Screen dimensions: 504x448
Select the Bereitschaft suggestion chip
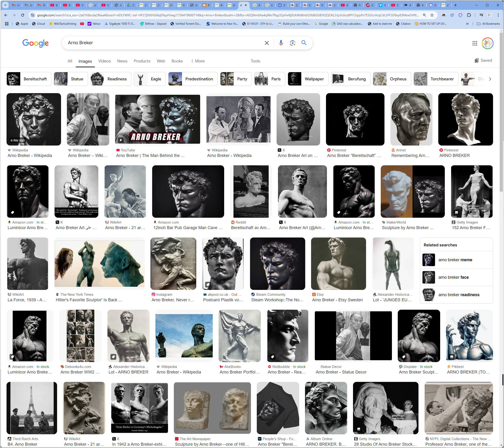click(29, 79)
